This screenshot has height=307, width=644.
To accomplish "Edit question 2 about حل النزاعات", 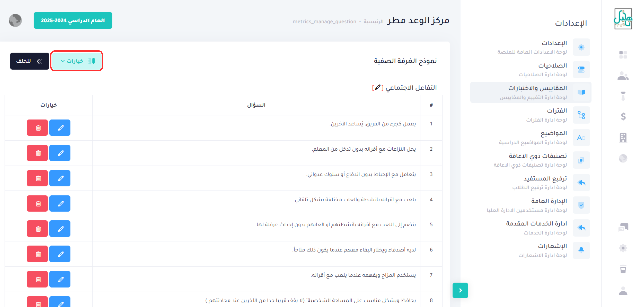I will (60, 153).
